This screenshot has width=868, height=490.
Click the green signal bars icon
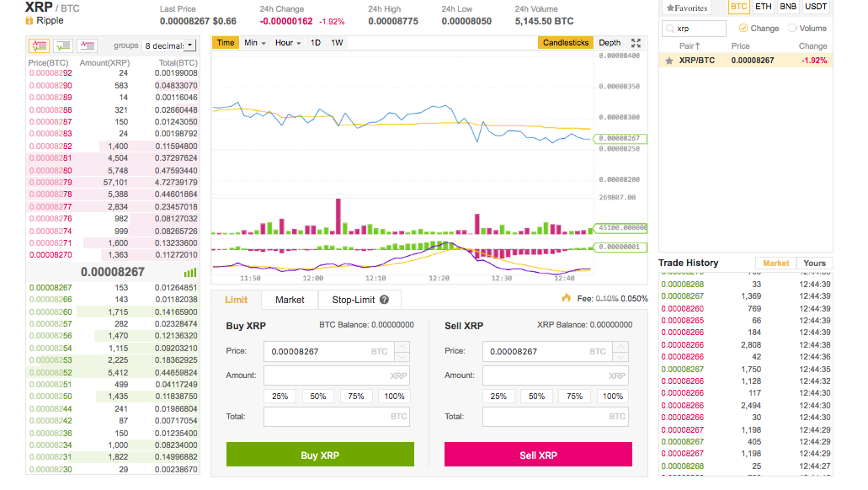(190, 273)
